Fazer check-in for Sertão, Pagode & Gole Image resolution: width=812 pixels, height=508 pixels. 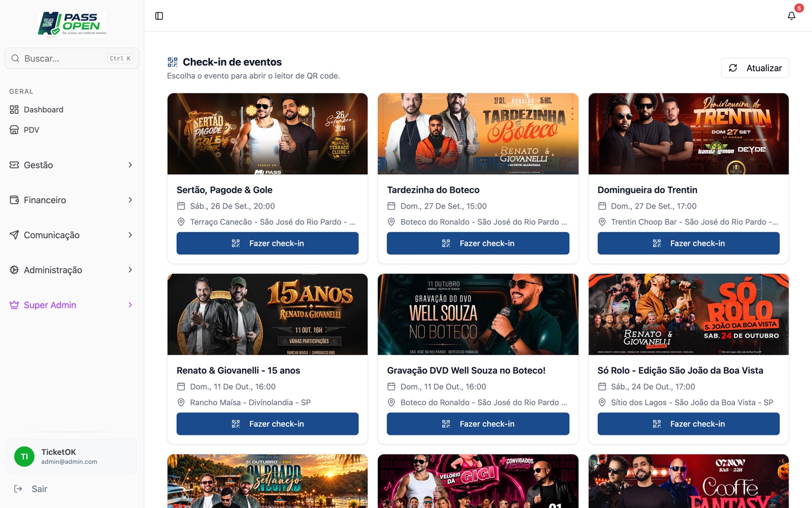267,243
